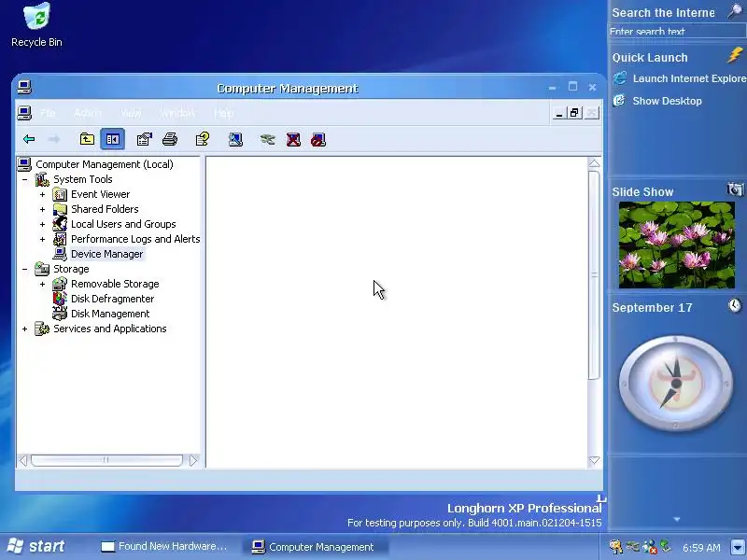The height and width of the screenshot is (560, 747).
Task: Click the Back arrow toolbar button
Action: click(x=29, y=139)
